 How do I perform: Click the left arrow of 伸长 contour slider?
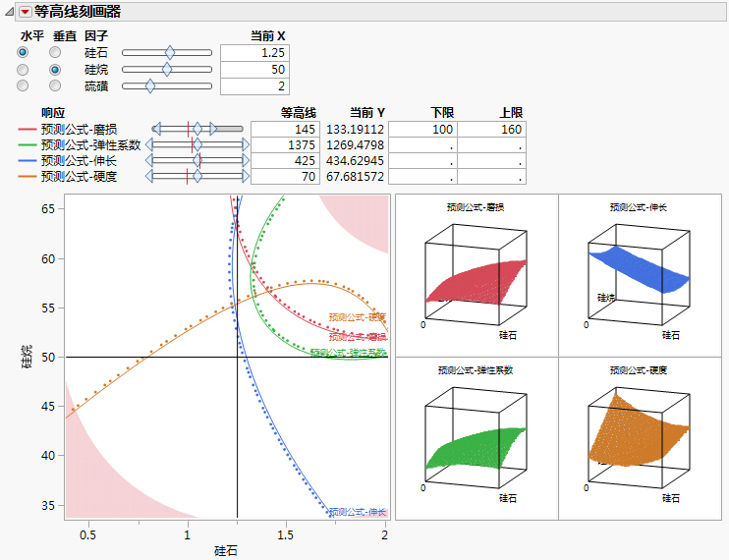coord(149,161)
